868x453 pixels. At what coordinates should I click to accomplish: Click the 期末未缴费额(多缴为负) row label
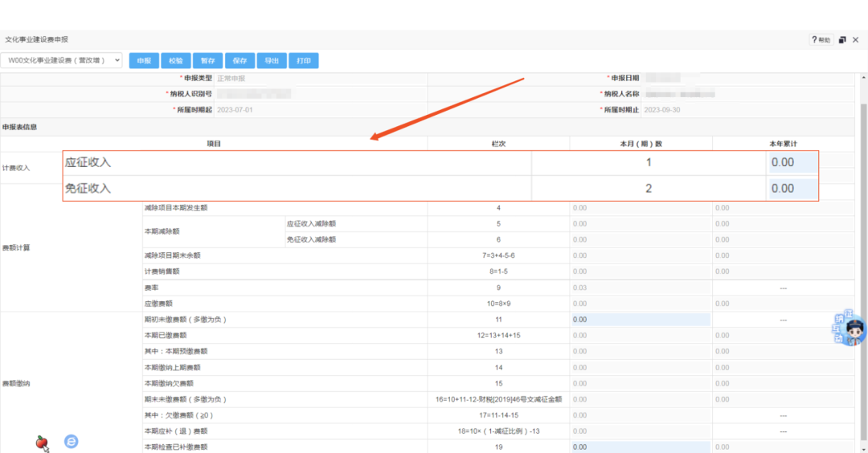tap(186, 399)
